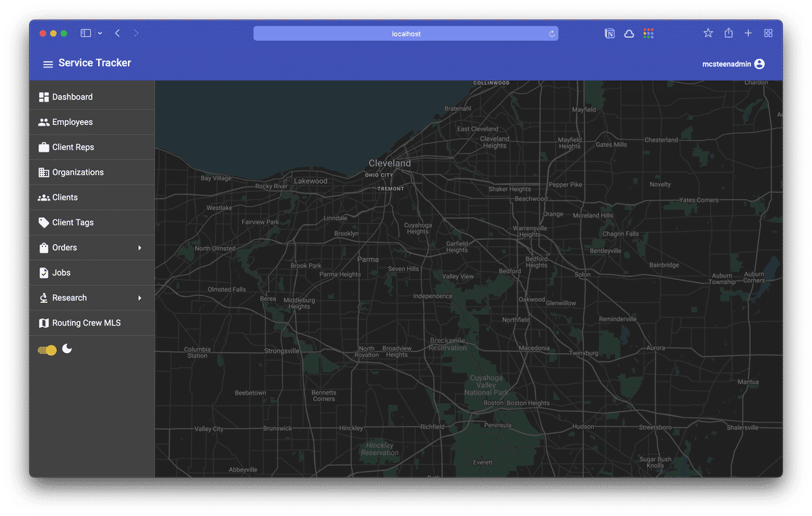Bookmark the page with the star icon
Screen dimensions: 812x516
coord(708,33)
